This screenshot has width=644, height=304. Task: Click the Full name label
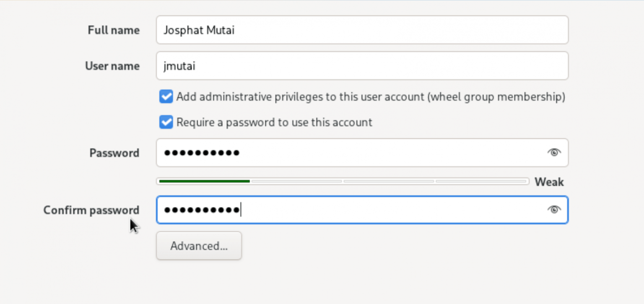click(x=113, y=30)
